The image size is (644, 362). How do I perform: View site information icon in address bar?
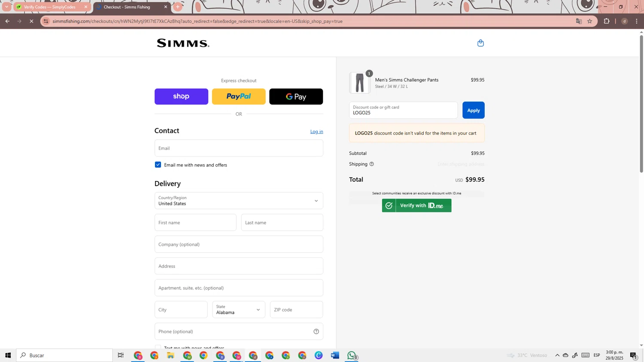46,21
